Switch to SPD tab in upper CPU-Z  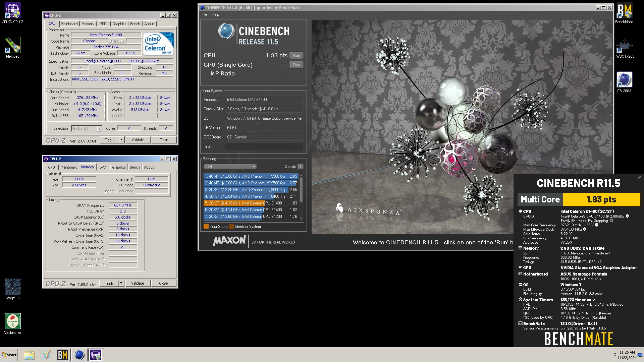pyautogui.click(x=103, y=24)
